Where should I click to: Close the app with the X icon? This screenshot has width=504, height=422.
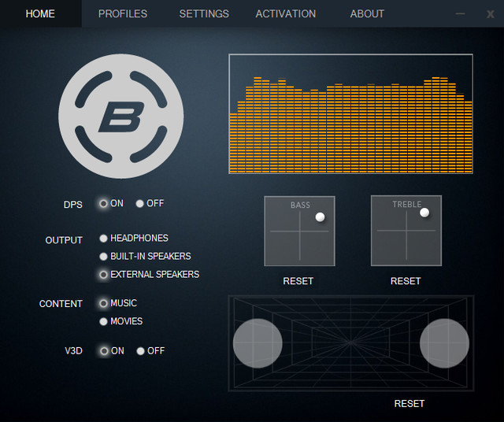point(487,13)
